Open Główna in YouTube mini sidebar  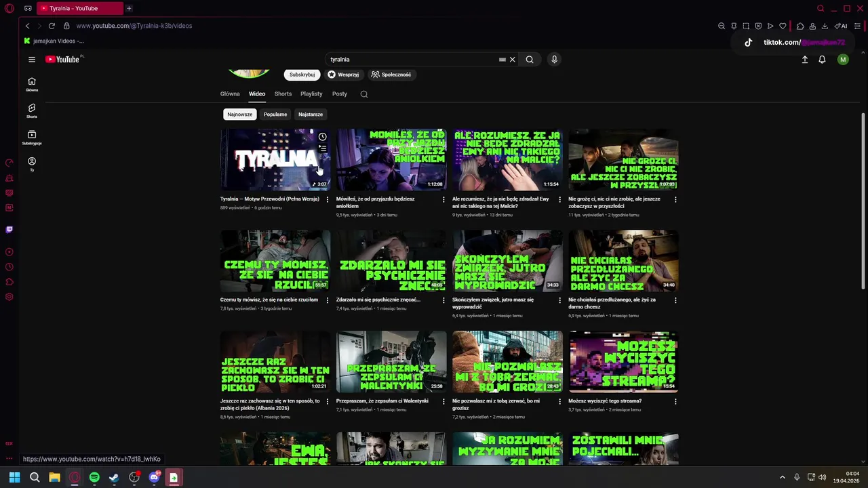click(32, 84)
